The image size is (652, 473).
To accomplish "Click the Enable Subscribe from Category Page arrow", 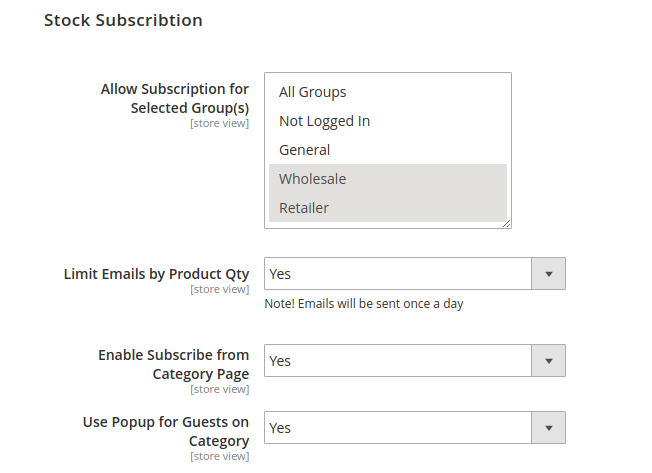I will pyautogui.click(x=547, y=361).
